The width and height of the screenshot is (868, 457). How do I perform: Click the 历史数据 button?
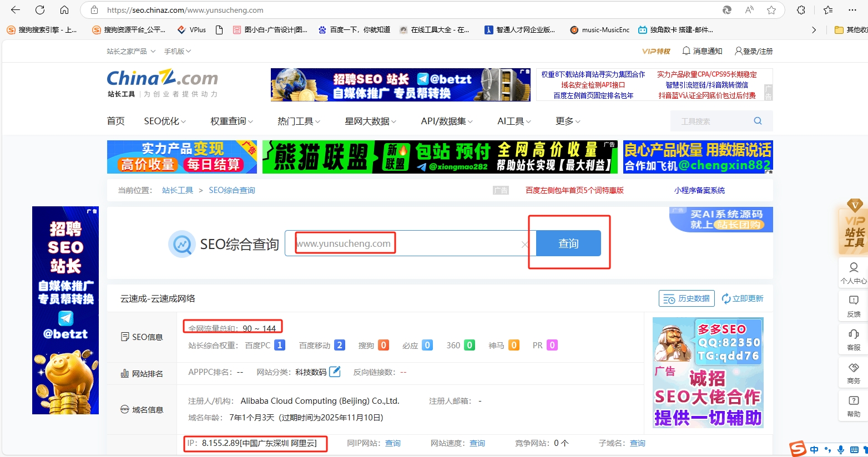(x=687, y=298)
